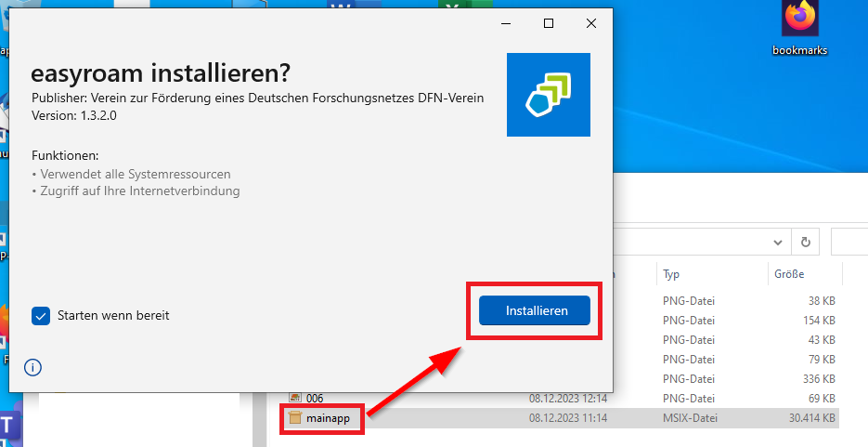Image resolution: width=868 pixels, height=447 pixels.
Task: Click the 08.12.2023 11:14 date cell
Action: [x=568, y=418]
